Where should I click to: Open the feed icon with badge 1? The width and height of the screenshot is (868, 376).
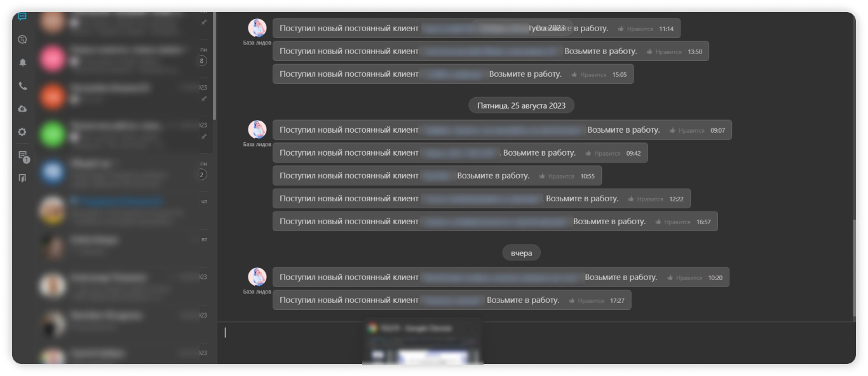click(x=24, y=156)
